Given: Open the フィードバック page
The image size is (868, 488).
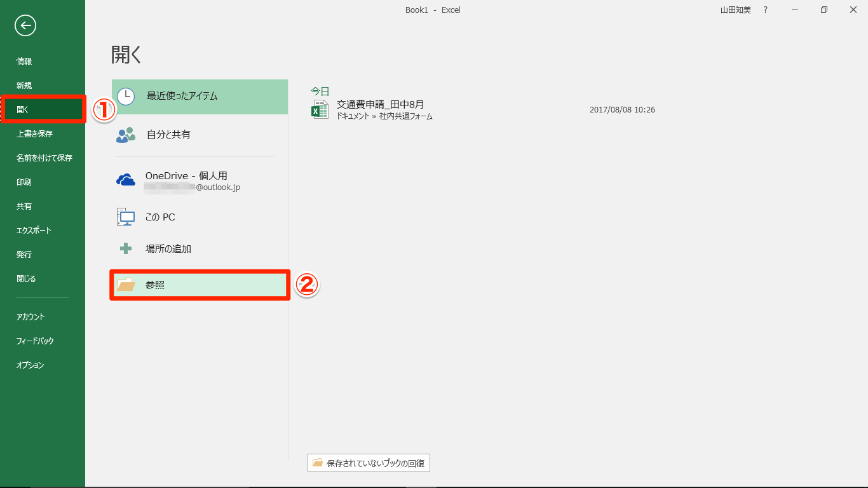Looking at the screenshot, I should pyautogui.click(x=43, y=341).
